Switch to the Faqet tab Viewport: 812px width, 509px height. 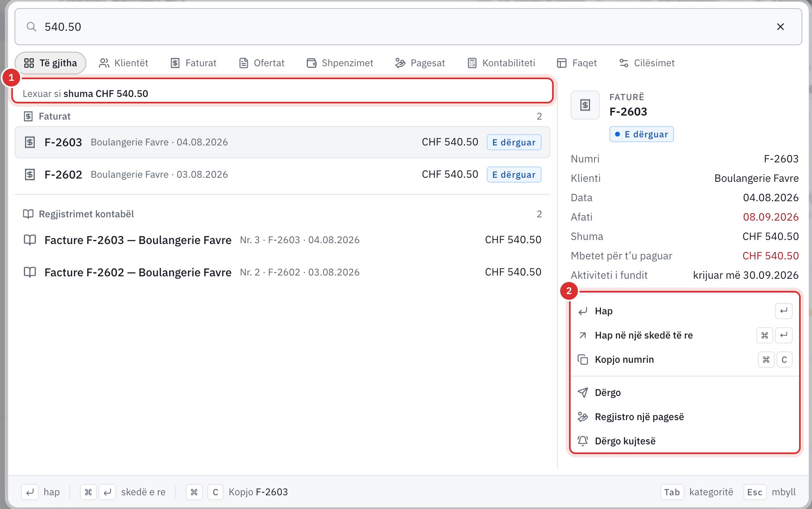[577, 63]
